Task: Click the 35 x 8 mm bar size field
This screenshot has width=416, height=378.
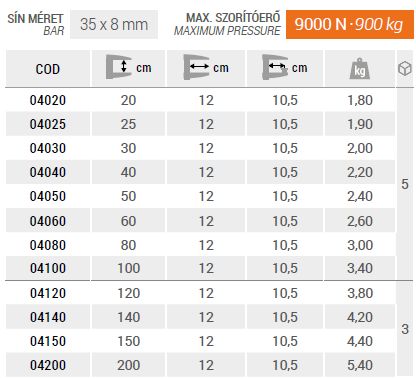Action: 114,24
